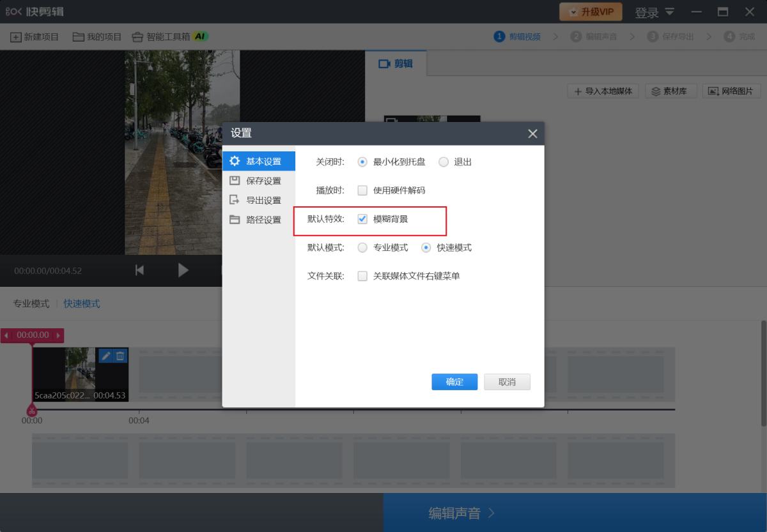Edit the timeline clip with pencil icon
The height and width of the screenshot is (532, 767).
(x=106, y=356)
